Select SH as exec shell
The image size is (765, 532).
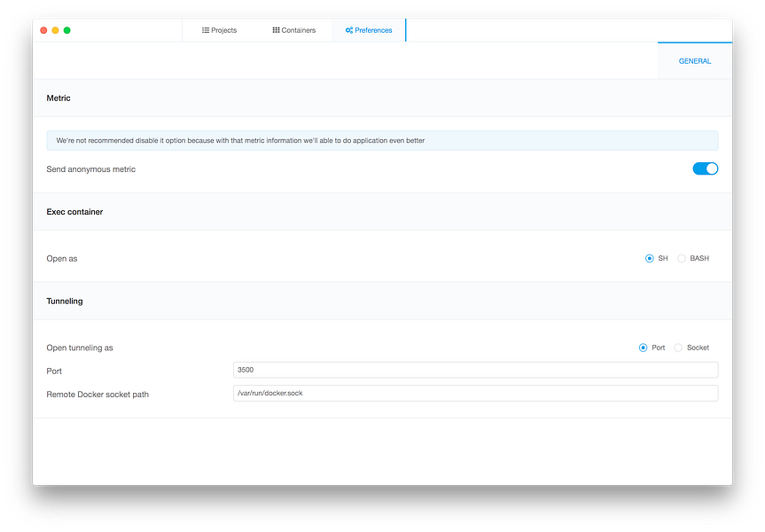point(650,259)
